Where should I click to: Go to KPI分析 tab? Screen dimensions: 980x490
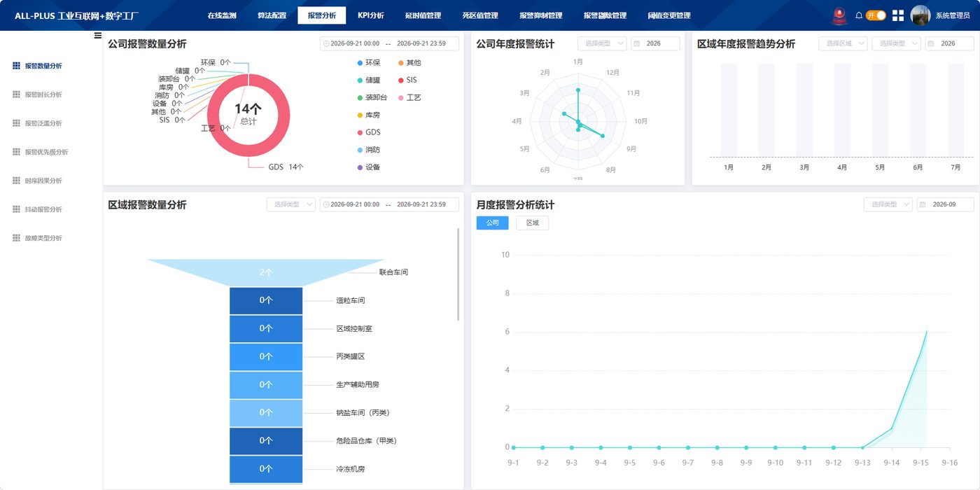coord(371,15)
